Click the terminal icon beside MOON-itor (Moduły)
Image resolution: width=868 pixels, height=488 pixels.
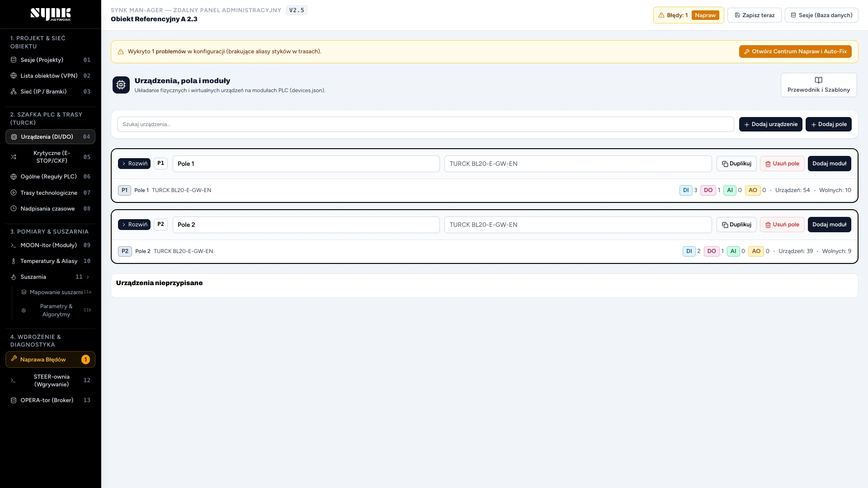(14, 245)
